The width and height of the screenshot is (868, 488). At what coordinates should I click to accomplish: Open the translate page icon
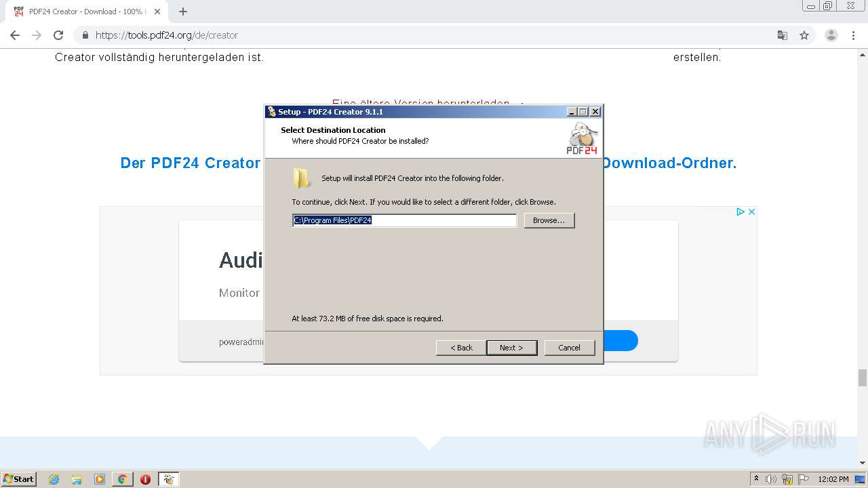[x=782, y=35]
